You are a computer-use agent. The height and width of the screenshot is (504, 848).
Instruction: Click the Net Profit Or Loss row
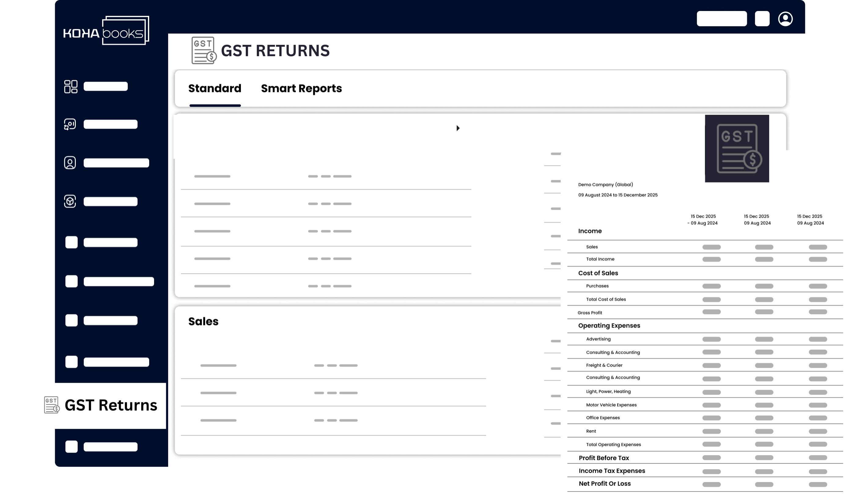point(604,484)
